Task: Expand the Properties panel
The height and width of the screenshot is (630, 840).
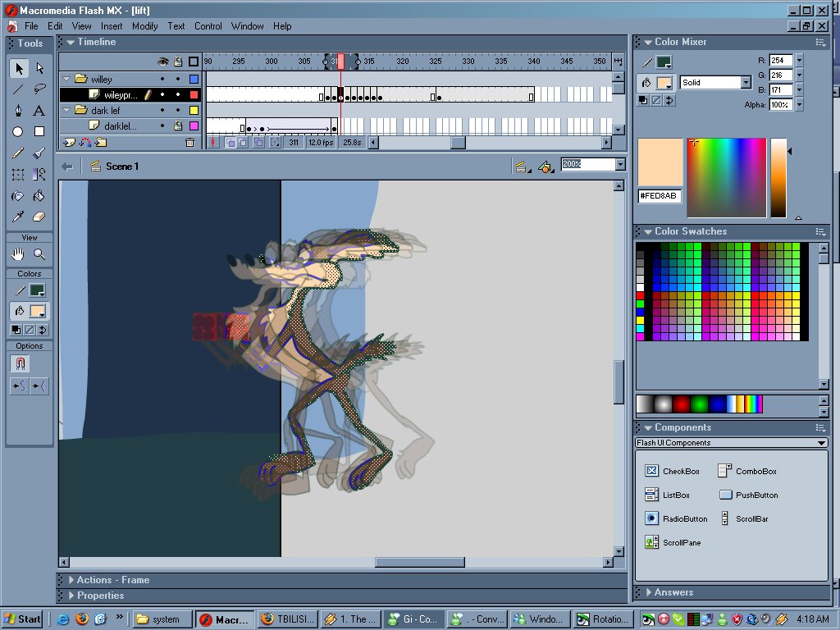Action: (71, 596)
